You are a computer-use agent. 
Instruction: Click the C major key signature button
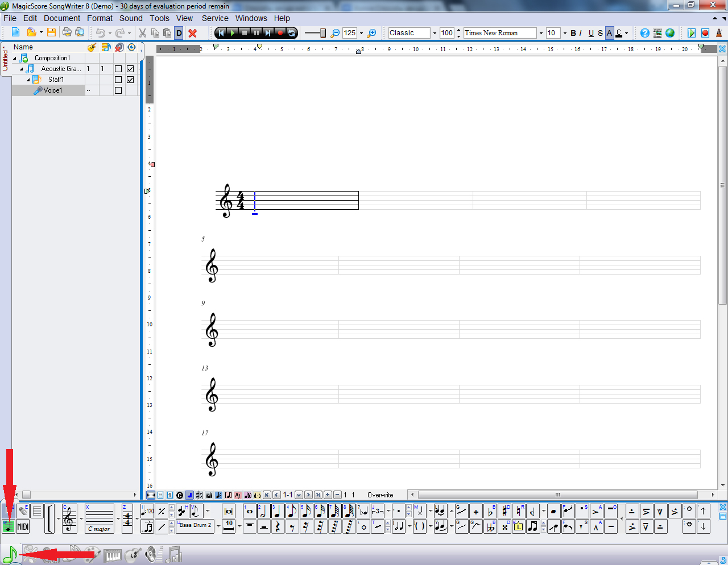(100, 519)
